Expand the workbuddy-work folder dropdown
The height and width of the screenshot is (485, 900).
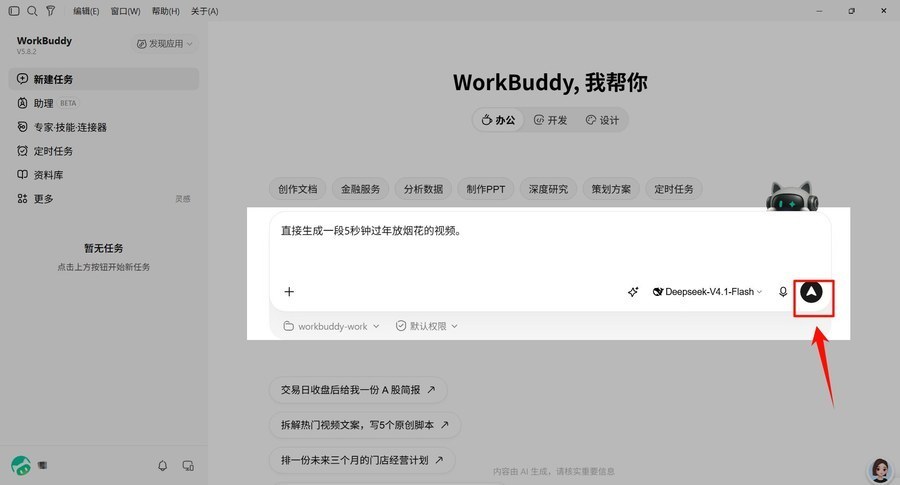click(331, 326)
